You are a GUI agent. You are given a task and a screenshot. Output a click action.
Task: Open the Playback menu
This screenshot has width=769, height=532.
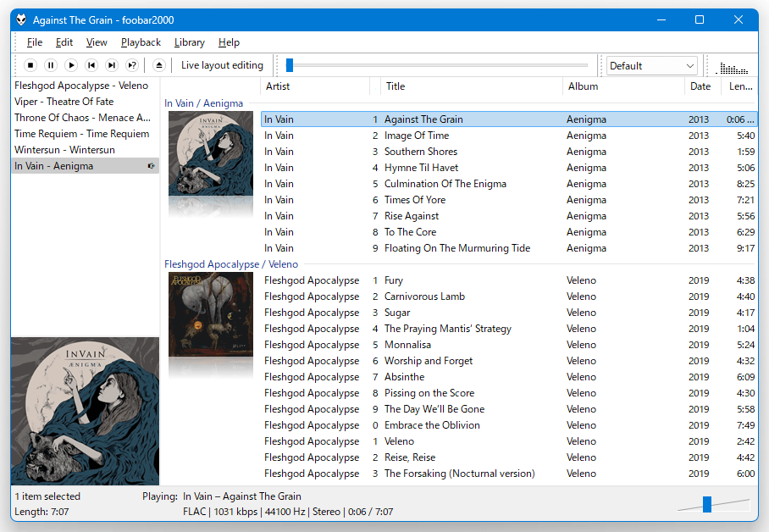pyautogui.click(x=141, y=42)
